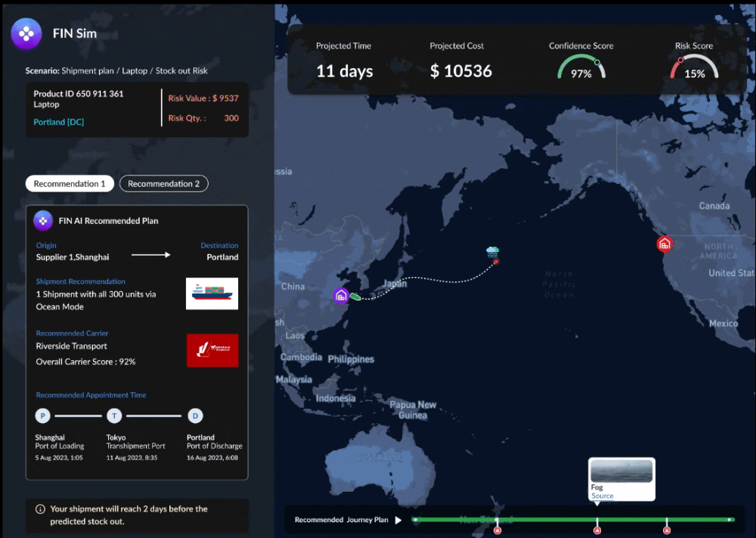
Task: Click the small red alert marker on route
Action: 496,262
